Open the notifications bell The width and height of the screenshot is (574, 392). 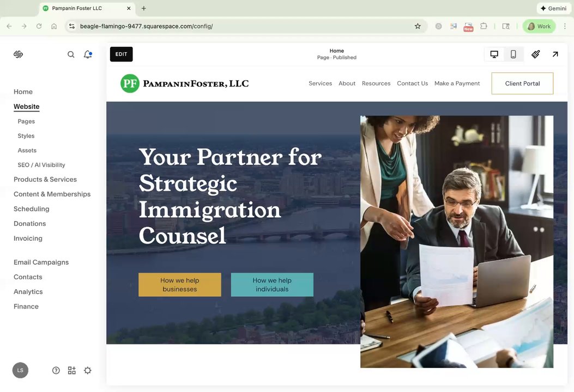pos(88,54)
